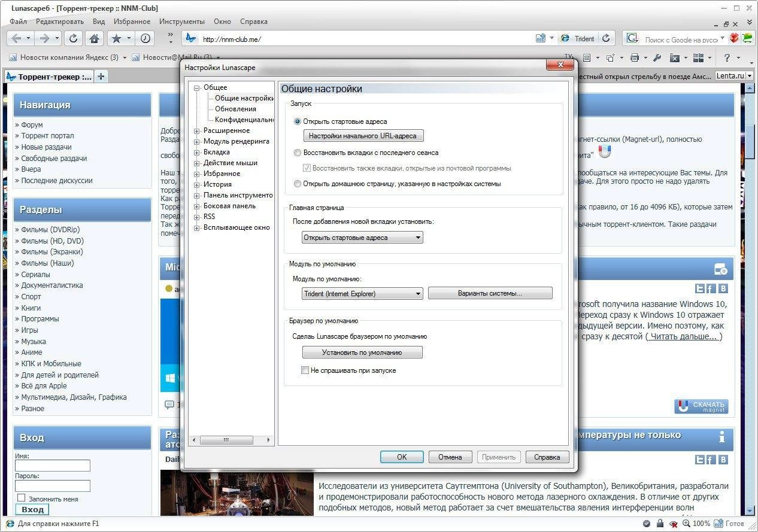
Task: Open 'Открыть стартовые адреса' dropdown
Action: pyautogui.click(x=362, y=238)
